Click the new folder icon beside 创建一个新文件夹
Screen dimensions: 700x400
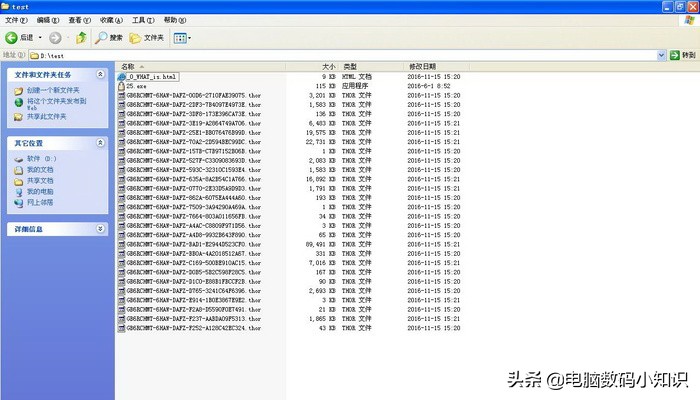pos(18,91)
